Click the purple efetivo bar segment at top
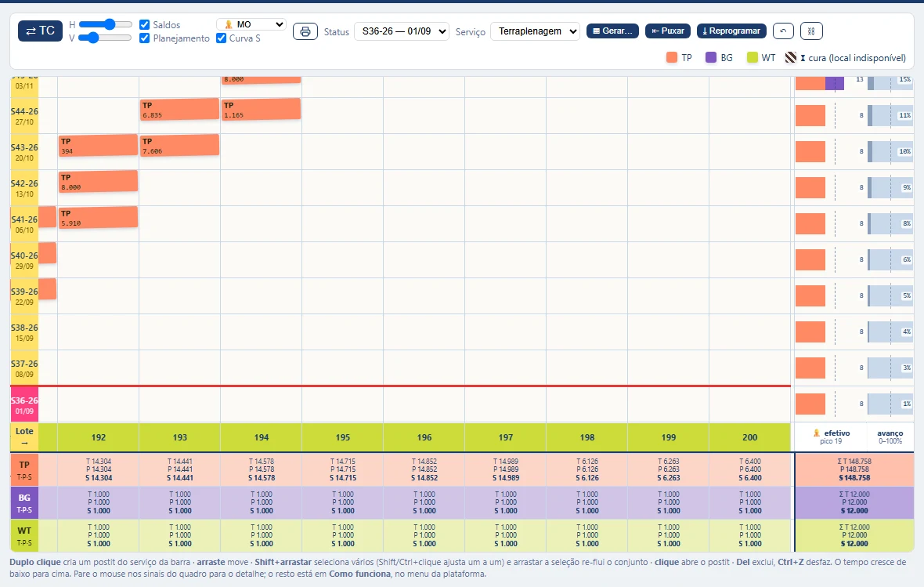 coord(835,83)
